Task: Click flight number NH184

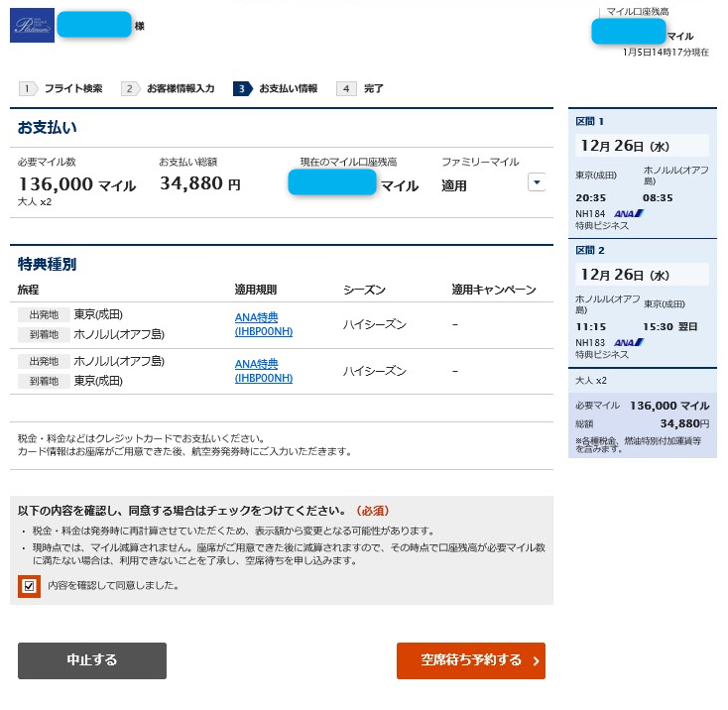Action: tap(590, 214)
